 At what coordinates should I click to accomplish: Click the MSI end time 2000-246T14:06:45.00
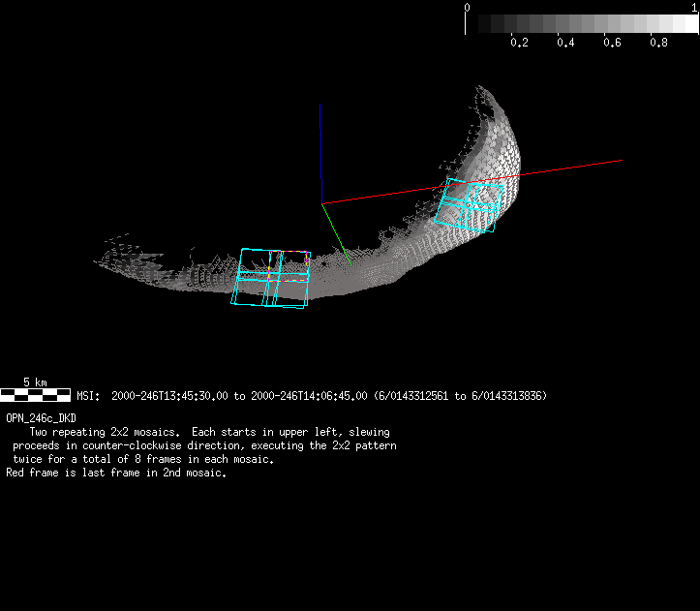[308, 396]
